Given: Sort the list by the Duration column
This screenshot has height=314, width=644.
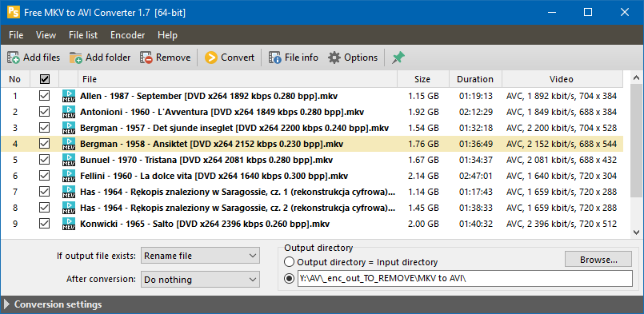Looking at the screenshot, I should (475, 79).
